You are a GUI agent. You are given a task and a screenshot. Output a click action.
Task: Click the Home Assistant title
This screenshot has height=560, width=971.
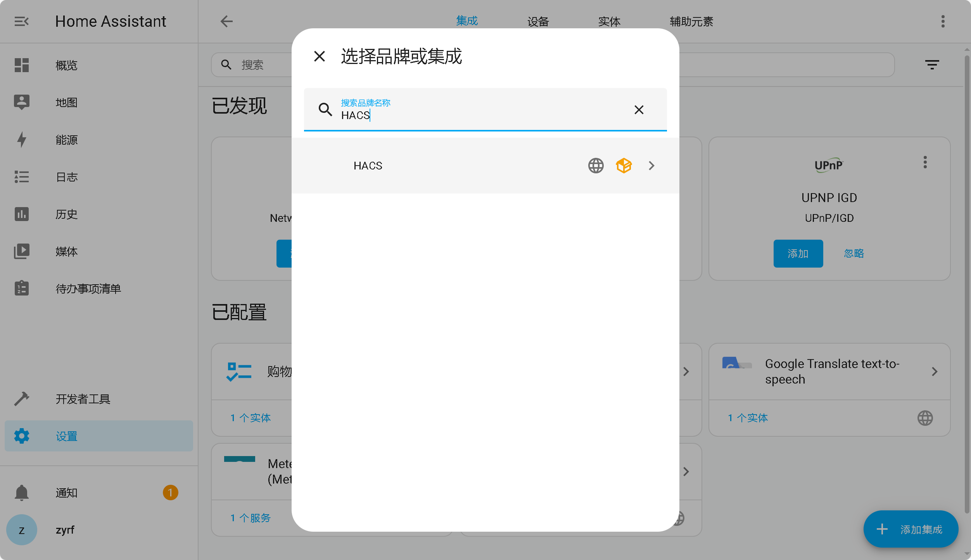111,21
